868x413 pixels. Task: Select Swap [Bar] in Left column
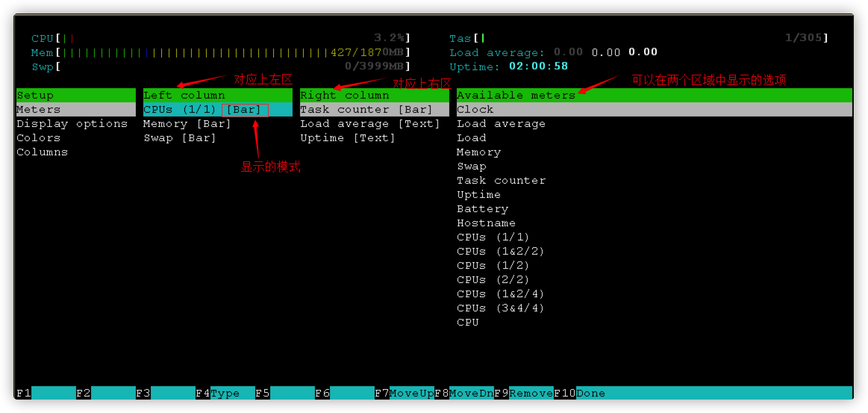point(180,138)
